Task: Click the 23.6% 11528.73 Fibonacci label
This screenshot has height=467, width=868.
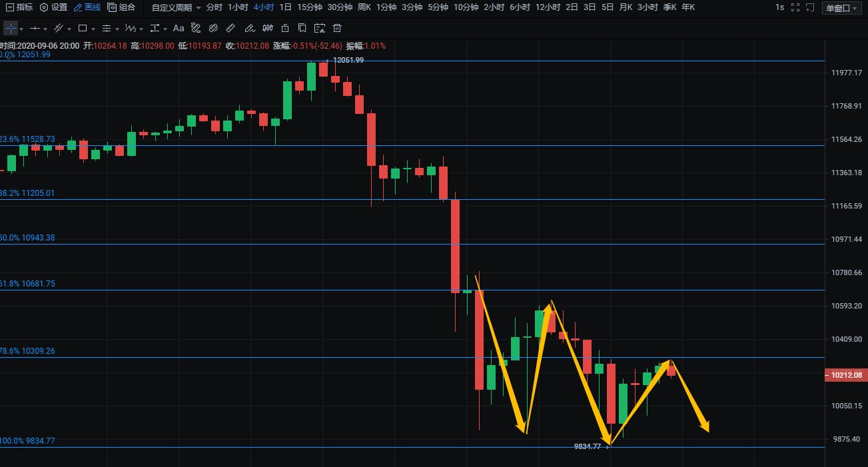Action: [x=28, y=139]
